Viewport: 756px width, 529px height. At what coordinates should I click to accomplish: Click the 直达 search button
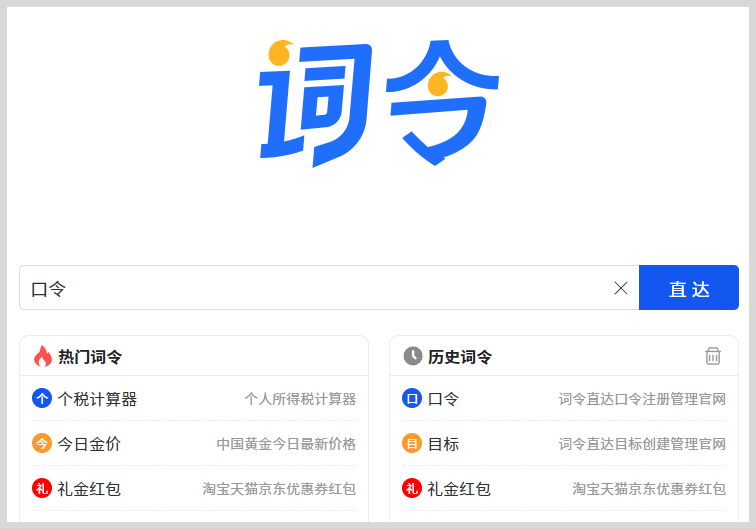[688, 287]
